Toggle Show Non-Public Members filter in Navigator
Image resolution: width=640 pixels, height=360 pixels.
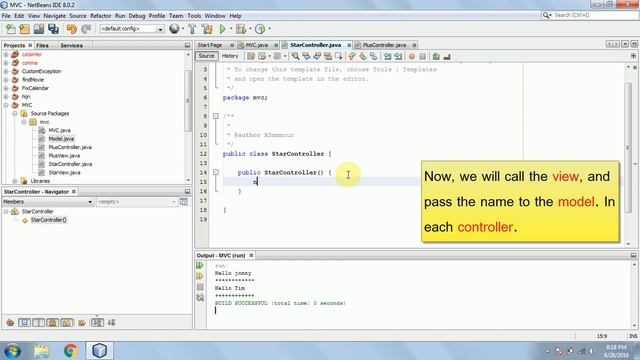click(x=53, y=322)
